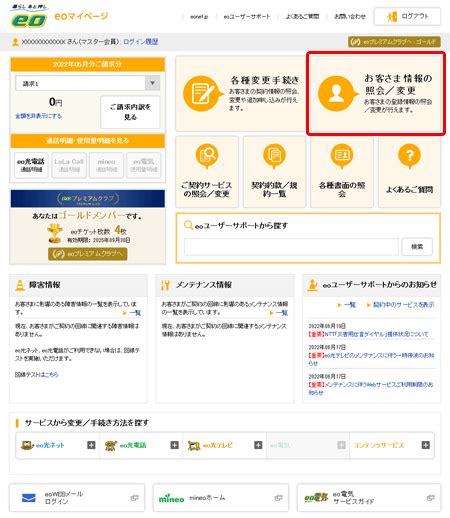Click the ログアウト button
This screenshot has height=518, width=450.
(x=407, y=16)
